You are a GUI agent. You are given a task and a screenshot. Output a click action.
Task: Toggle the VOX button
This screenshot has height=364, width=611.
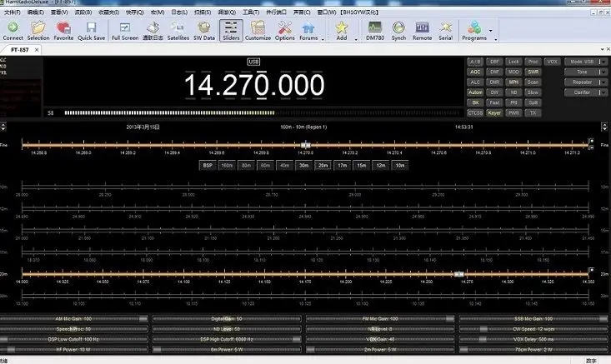point(552,62)
